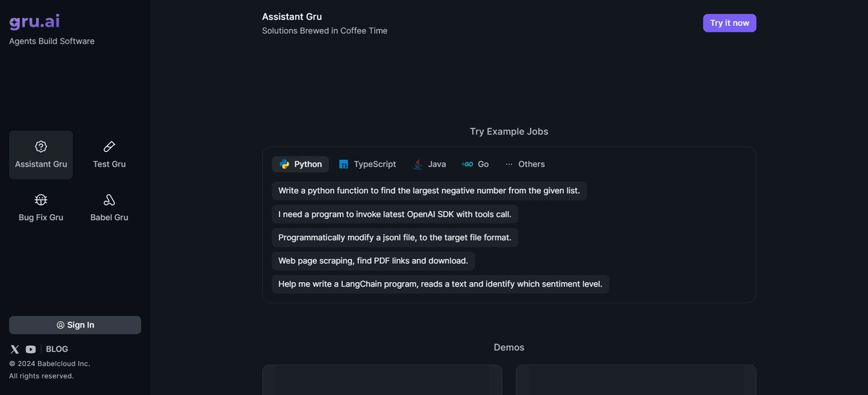Click the Sign In button
Screen dimensions: 868x395
coord(75,325)
